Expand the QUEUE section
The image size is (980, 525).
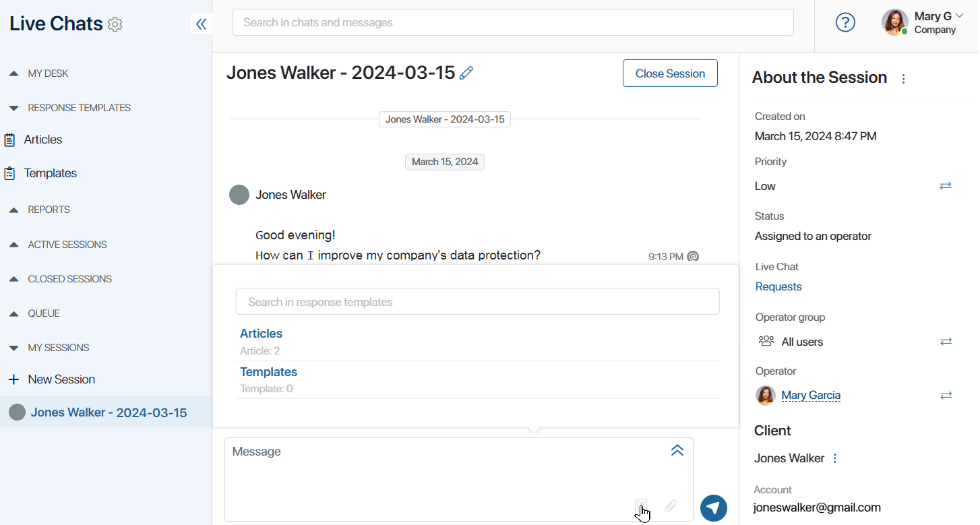point(35,313)
